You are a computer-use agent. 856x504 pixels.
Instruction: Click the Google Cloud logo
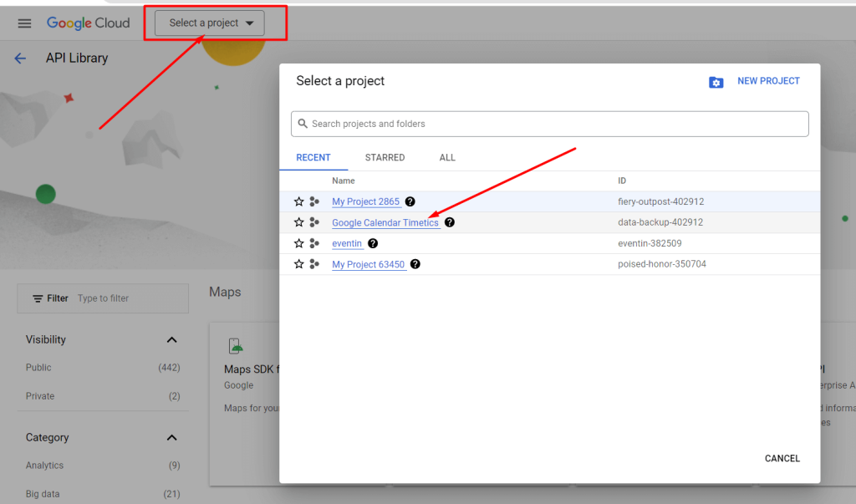click(89, 23)
